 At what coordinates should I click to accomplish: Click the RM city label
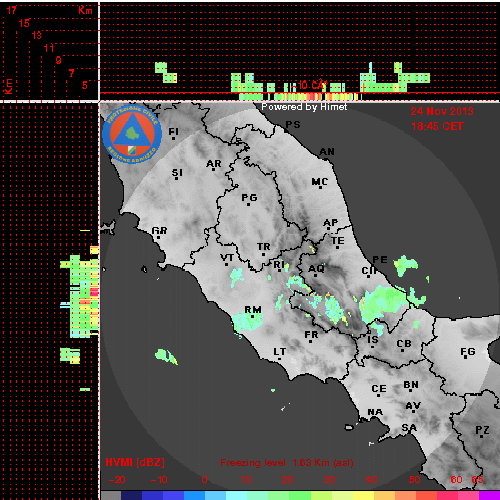coord(253,310)
